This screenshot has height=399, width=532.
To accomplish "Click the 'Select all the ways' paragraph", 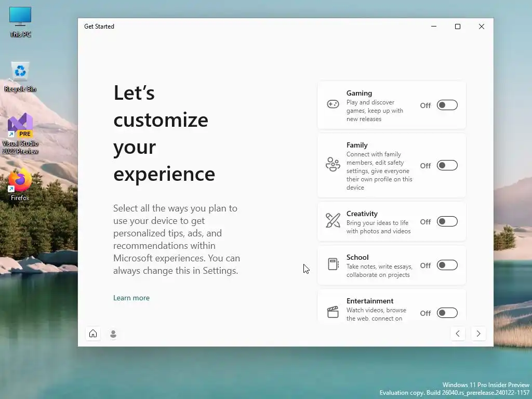I will [x=177, y=239].
